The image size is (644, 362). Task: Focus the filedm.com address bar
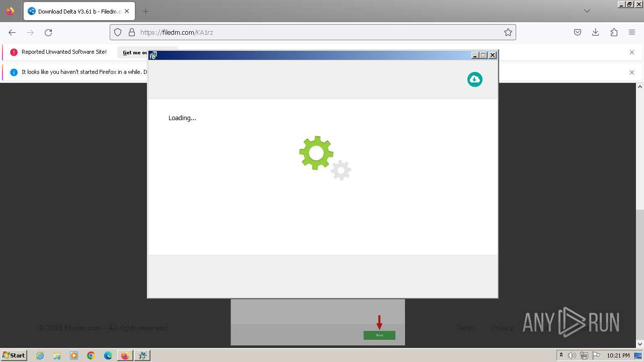[x=312, y=32]
